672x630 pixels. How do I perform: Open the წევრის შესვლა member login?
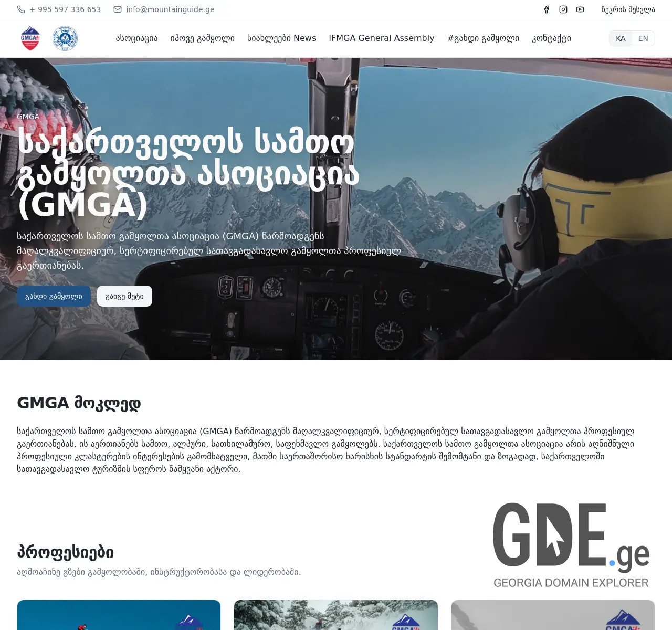[x=628, y=9]
